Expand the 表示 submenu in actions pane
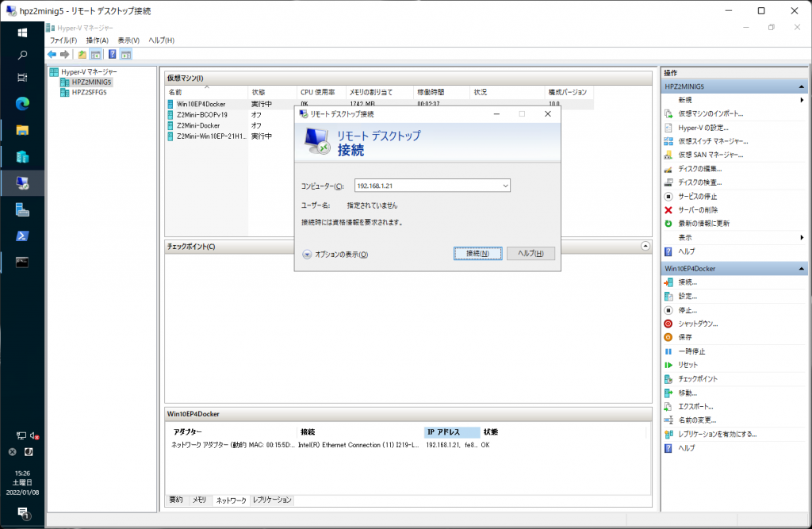This screenshot has width=812, height=529. pos(802,237)
